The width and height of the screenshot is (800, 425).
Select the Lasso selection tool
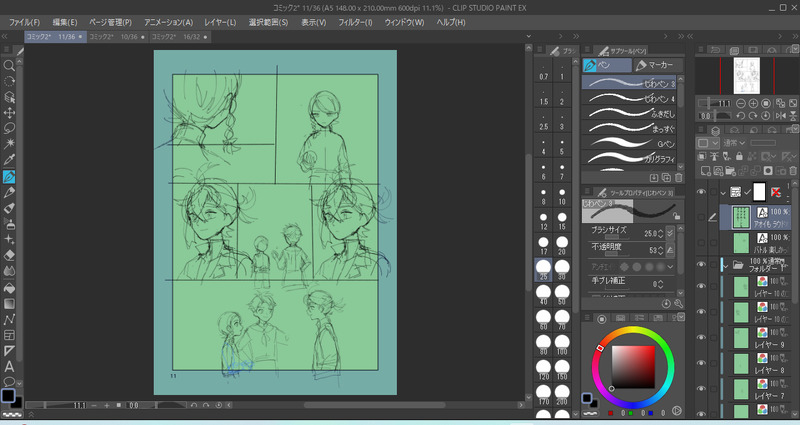pyautogui.click(x=9, y=129)
